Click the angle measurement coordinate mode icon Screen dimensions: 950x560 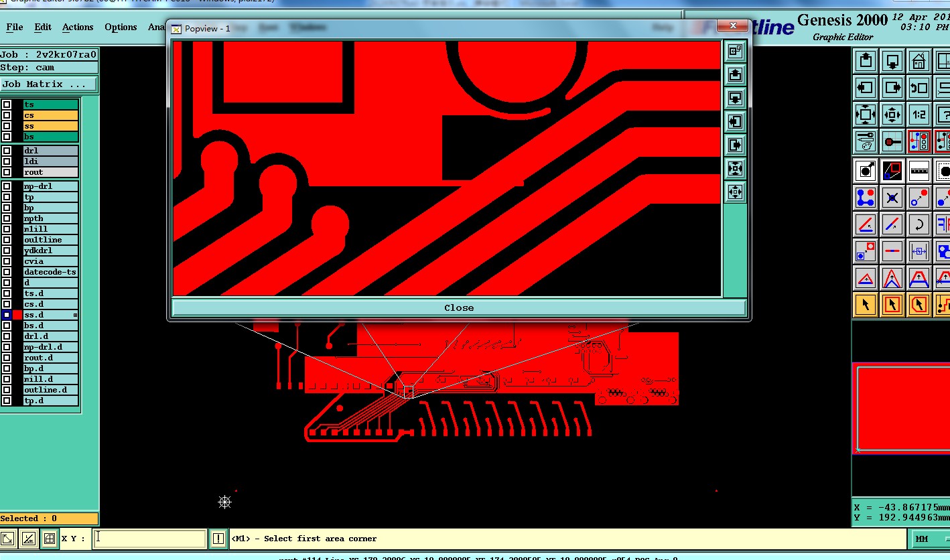(28, 539)
